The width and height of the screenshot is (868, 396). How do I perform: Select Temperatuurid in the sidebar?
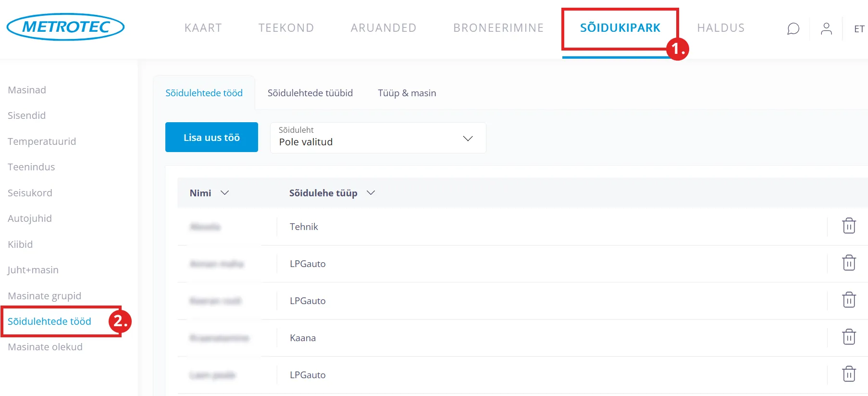[42, 141]
